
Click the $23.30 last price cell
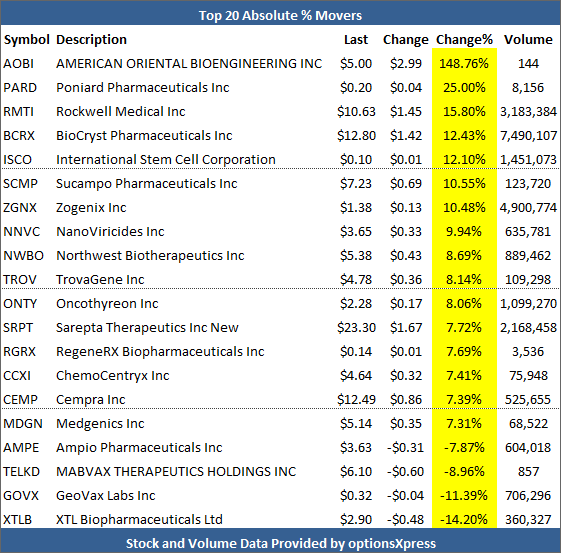356,327
